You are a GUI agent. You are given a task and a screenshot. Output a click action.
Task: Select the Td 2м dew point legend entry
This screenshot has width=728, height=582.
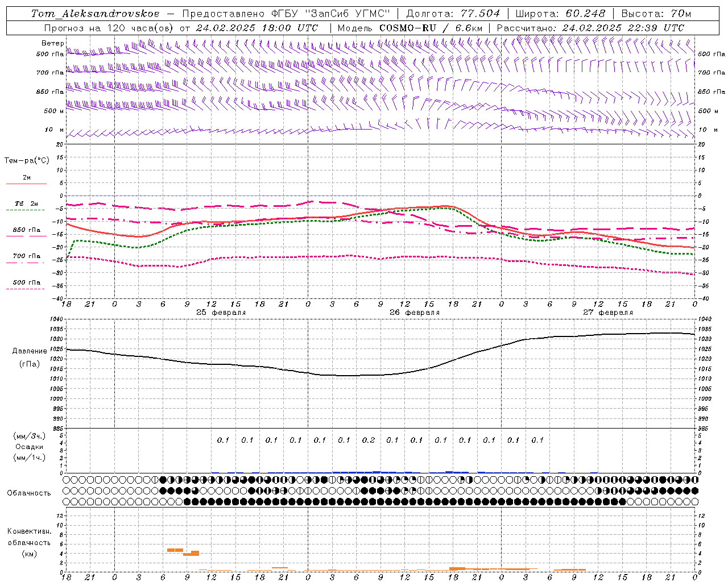(26, 203)
